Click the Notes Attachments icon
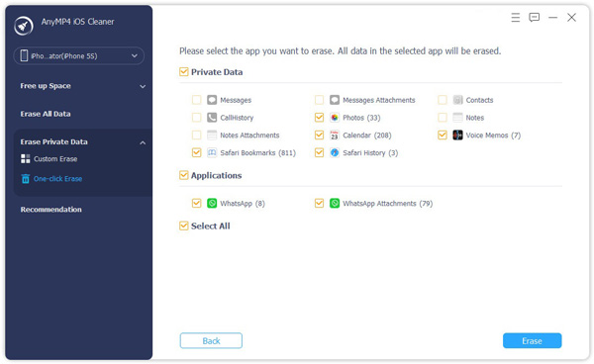The image size is (594, 364). tap(212, 136)
